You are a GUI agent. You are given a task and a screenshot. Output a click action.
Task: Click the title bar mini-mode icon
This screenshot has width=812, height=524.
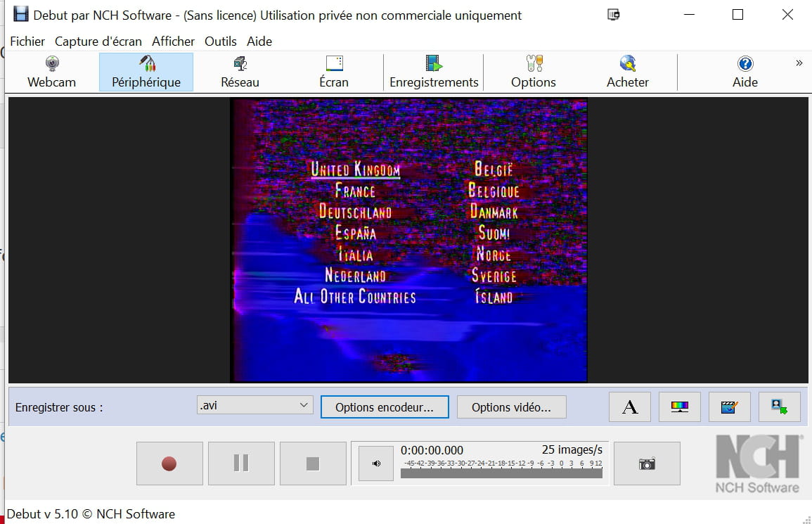click(613, 15)
